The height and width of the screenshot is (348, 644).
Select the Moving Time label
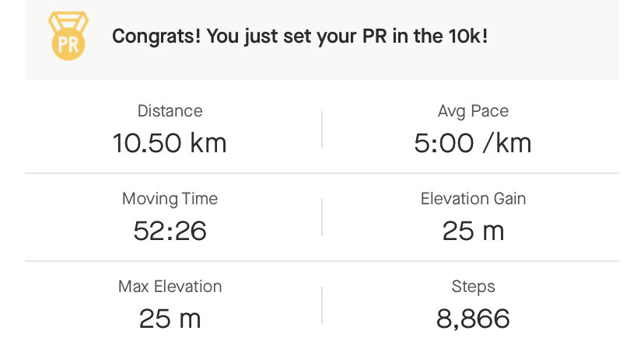(170, 199)
